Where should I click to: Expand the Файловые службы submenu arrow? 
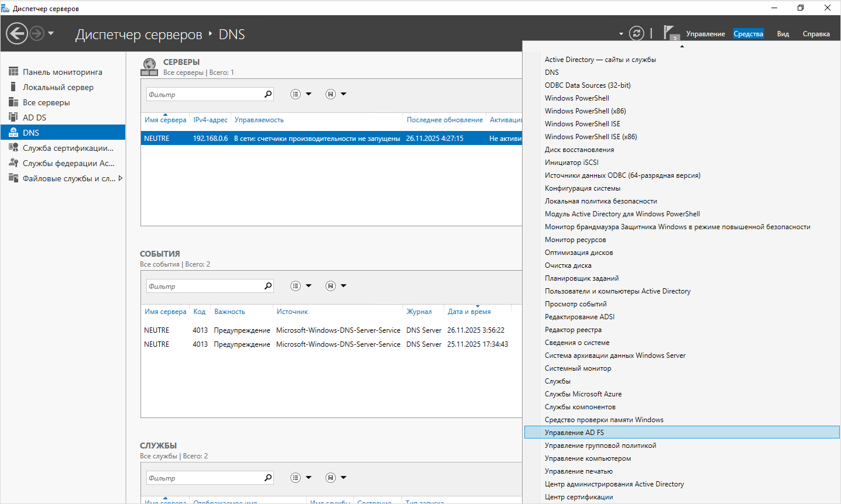121,178
